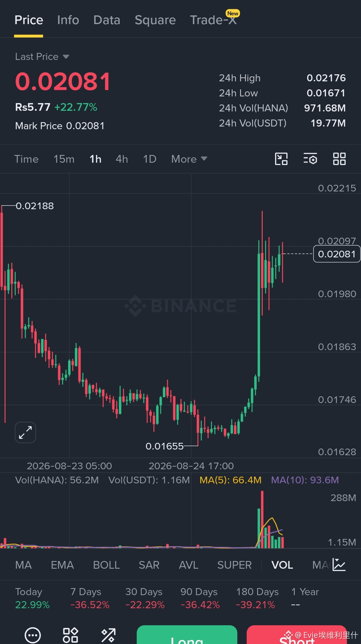
Task: Open chart settings list icon
Action: pyautogui.click(x=310, y=159)
